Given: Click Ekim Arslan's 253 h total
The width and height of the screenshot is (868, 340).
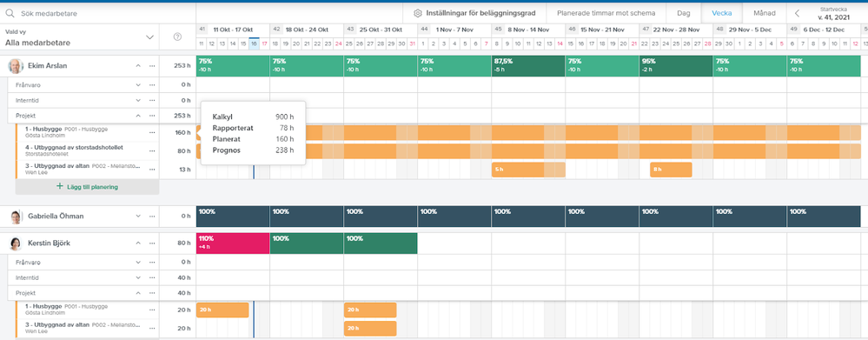Looking at the screenshot, I should [183, 66].
